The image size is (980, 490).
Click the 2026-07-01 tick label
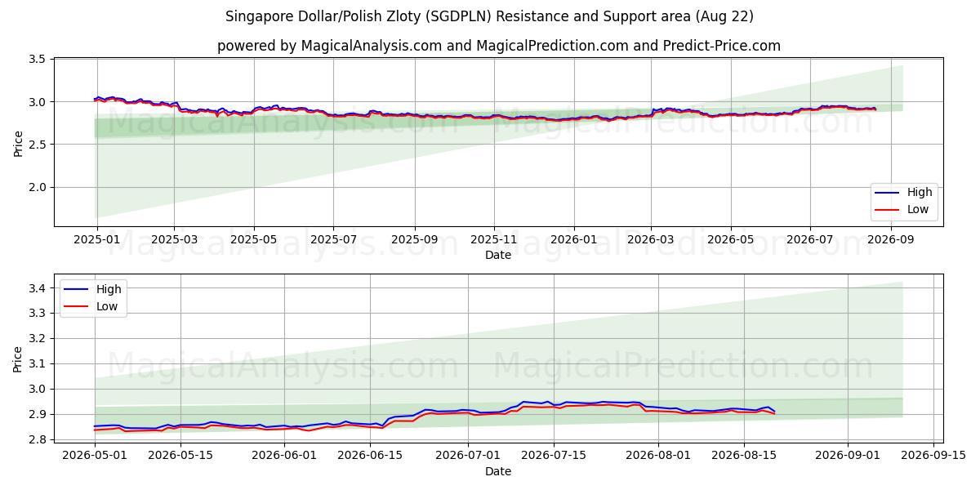[x=468, y=456]
